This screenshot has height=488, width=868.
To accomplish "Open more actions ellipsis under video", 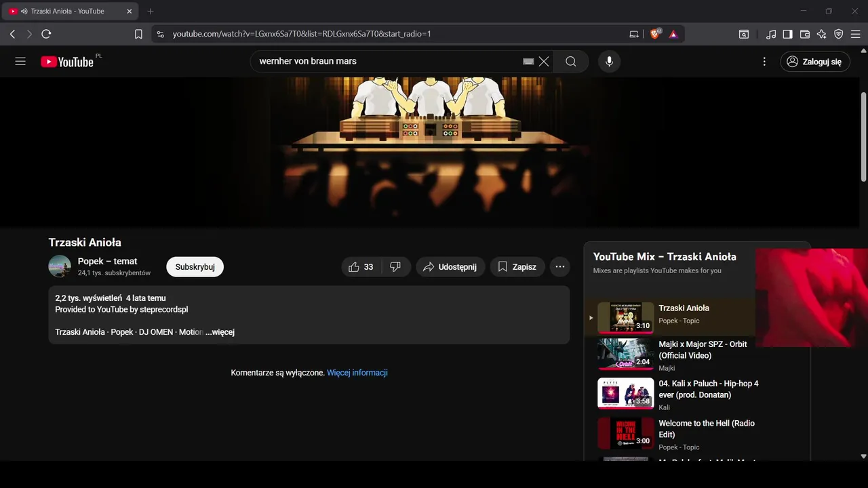I will coord(559,267).
